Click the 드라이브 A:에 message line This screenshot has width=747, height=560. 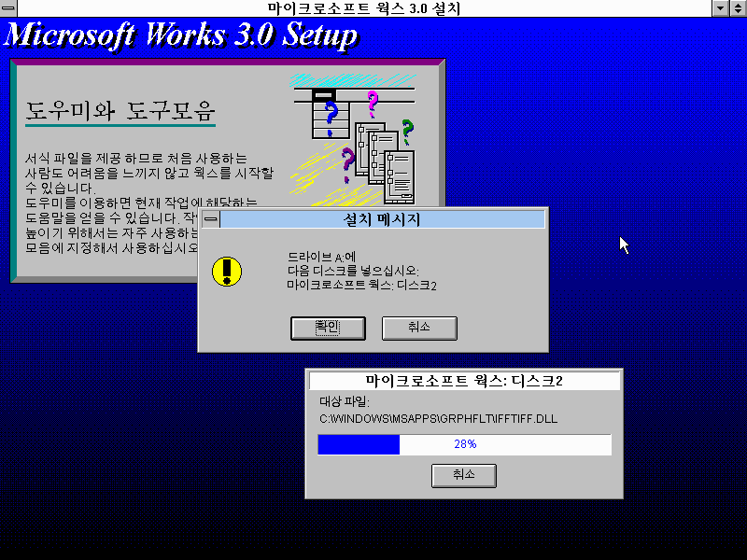(321, 258)
